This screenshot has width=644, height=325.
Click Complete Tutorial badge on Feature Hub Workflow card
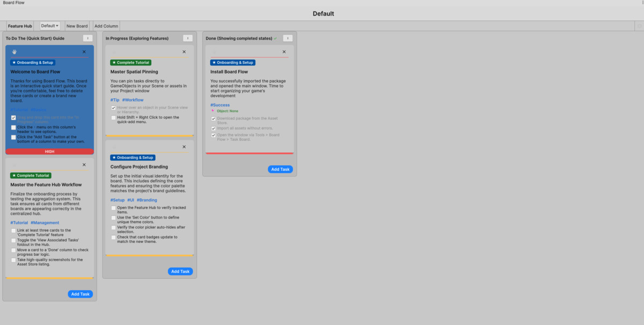click(31, 175)
